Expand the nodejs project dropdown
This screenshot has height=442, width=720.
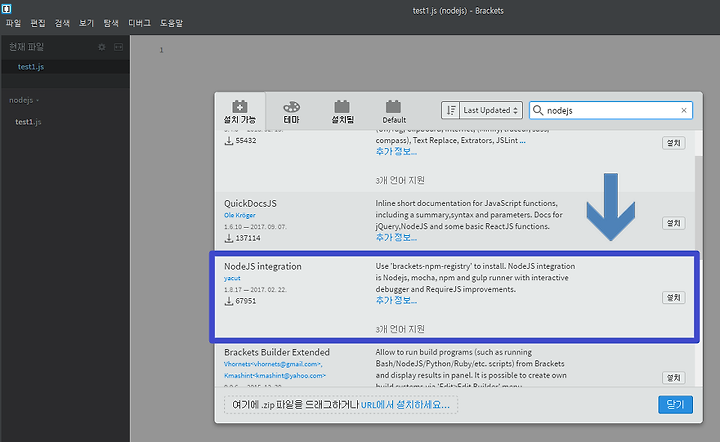[x=24, y=100]
